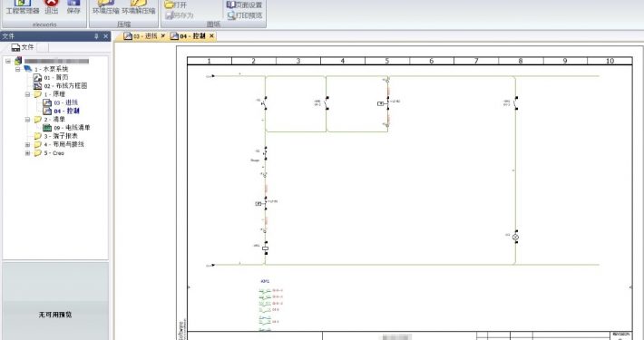Image resolution: width=644 pixels, height=340 pixels.
Task: Collapse the 2 - 清单 folder
Action: (27, 120)
